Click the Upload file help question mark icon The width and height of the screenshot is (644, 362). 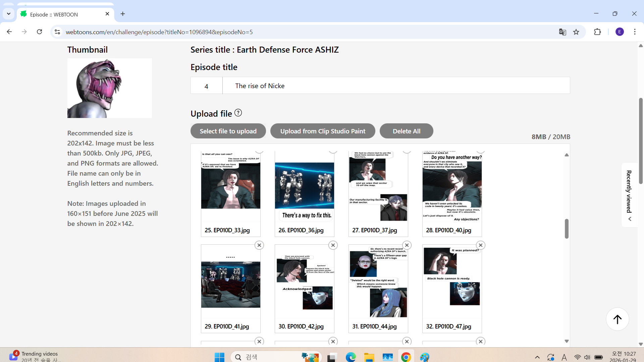click(x=238, y=113)
